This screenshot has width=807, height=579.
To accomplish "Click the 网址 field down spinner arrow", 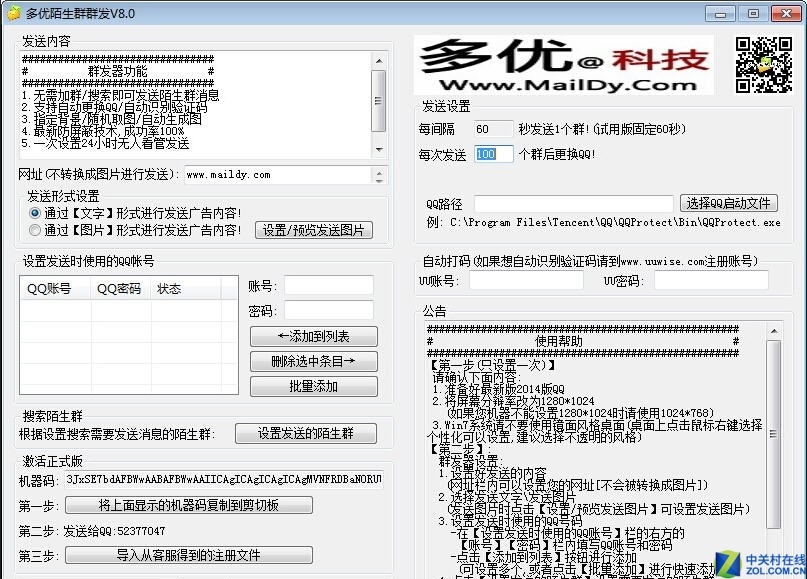I will click(379, 180).
